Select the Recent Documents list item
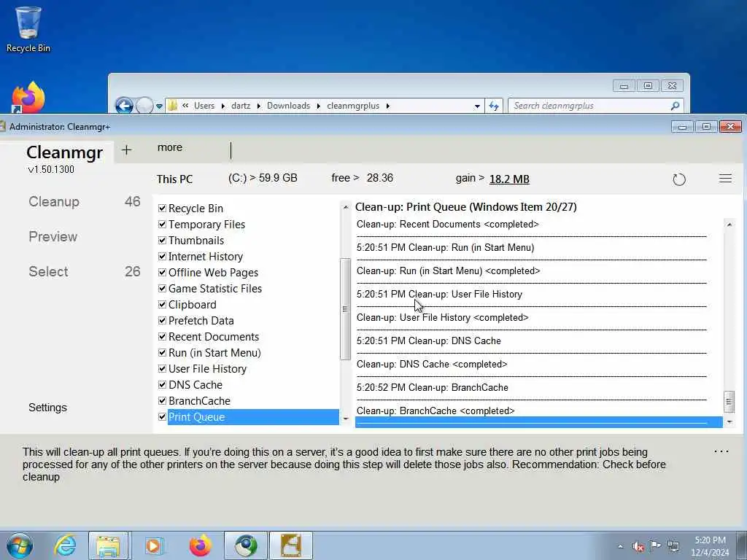 214,337
